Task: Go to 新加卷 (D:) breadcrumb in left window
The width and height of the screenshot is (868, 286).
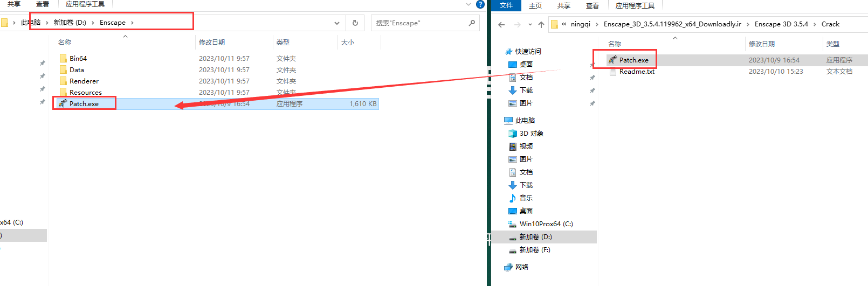Action: pyautogui.click(x=70, y=23)
